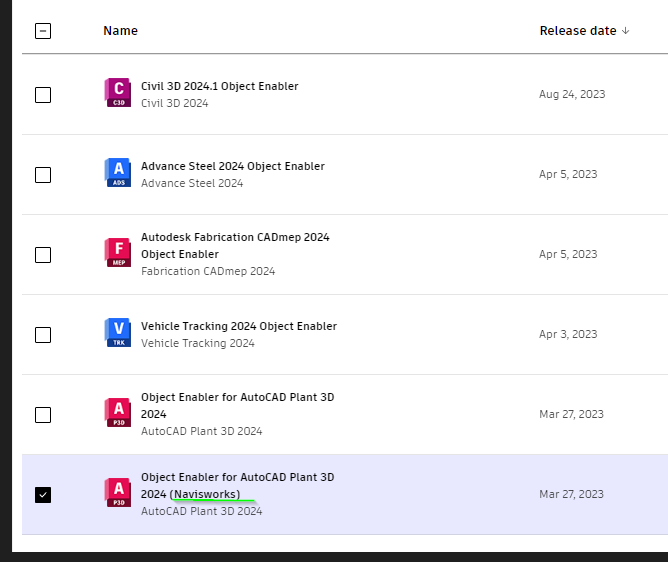Open Object Enabler for AutoCAD Plant 3D 2024 (Navisworks)

click(x=238, y=486)
